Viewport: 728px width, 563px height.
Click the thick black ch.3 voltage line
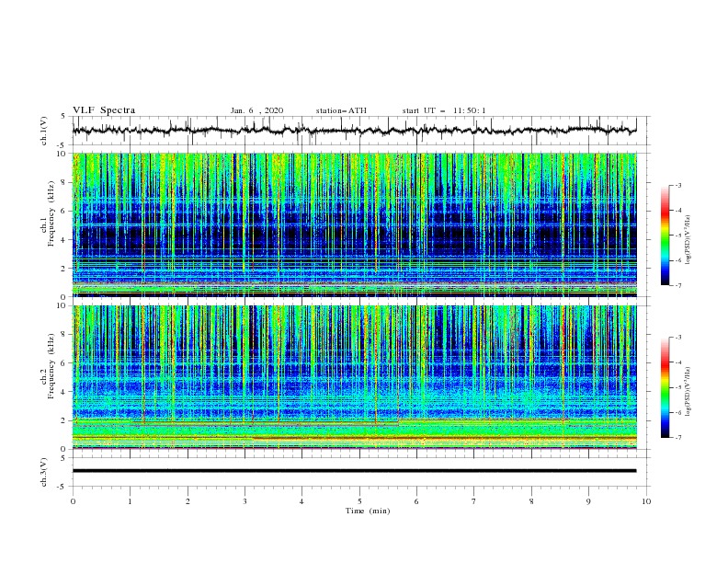tap(354, 471)
